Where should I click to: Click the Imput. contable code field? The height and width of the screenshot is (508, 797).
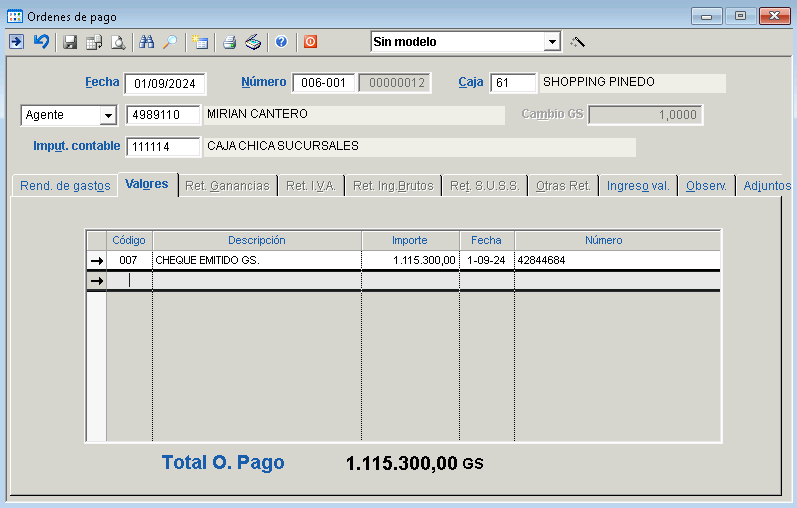tap(162, 147)
